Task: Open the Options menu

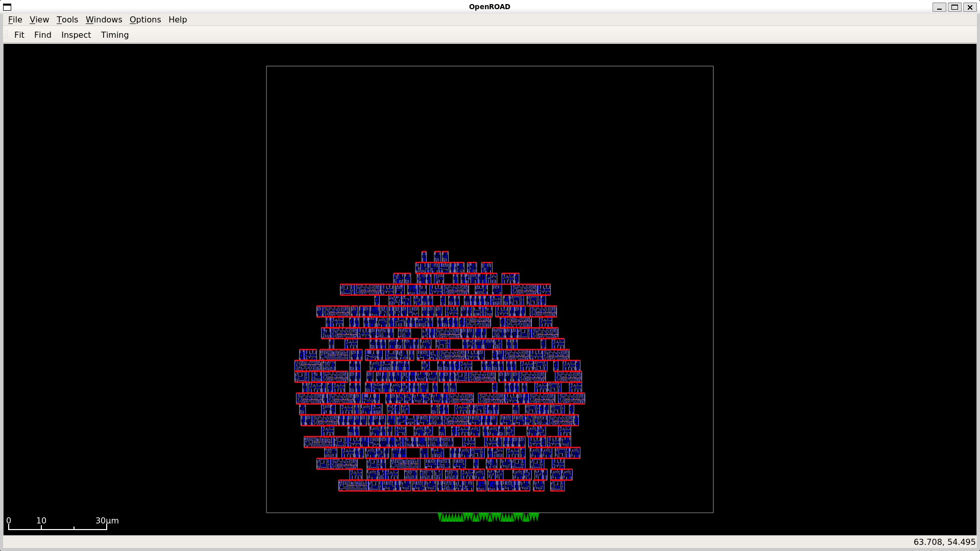Action: [145, 19]
